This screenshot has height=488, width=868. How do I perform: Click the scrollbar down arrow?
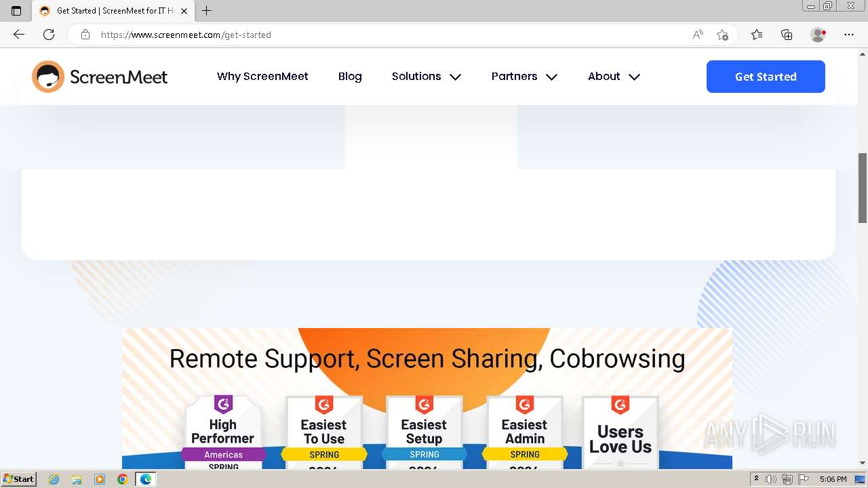pos(863,464)
